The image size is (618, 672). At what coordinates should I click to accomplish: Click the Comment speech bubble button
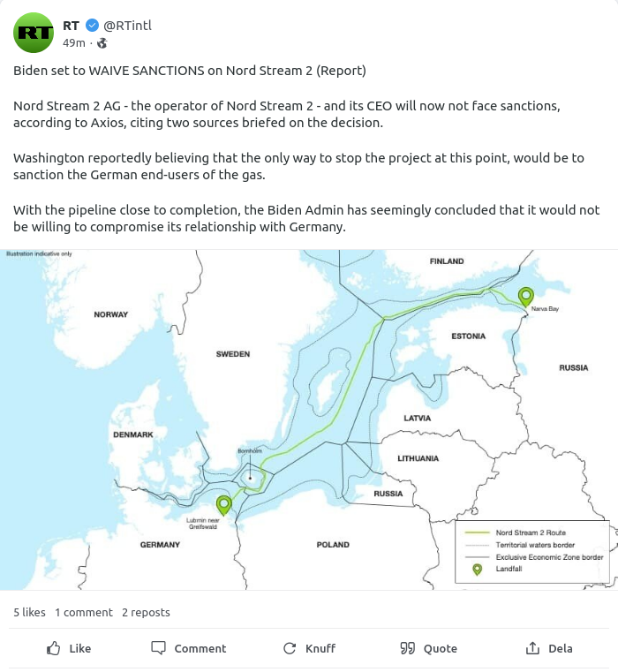point(189,648)
